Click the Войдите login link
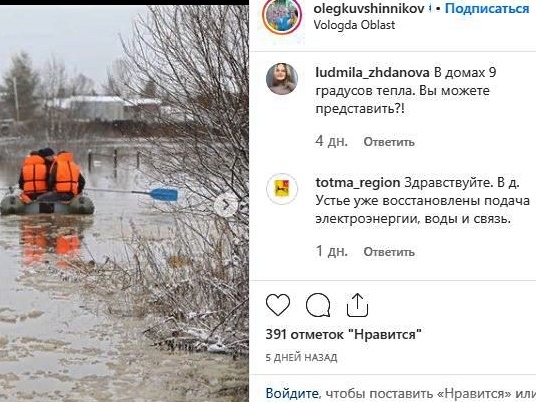 point(293,393)
